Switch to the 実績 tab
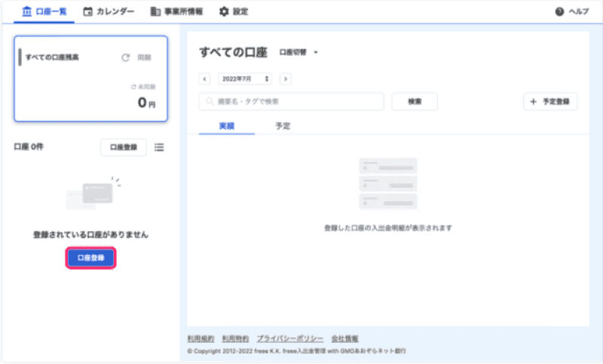Screen dimensions: 603x364 pyautogui.click(x=227, y=126)
